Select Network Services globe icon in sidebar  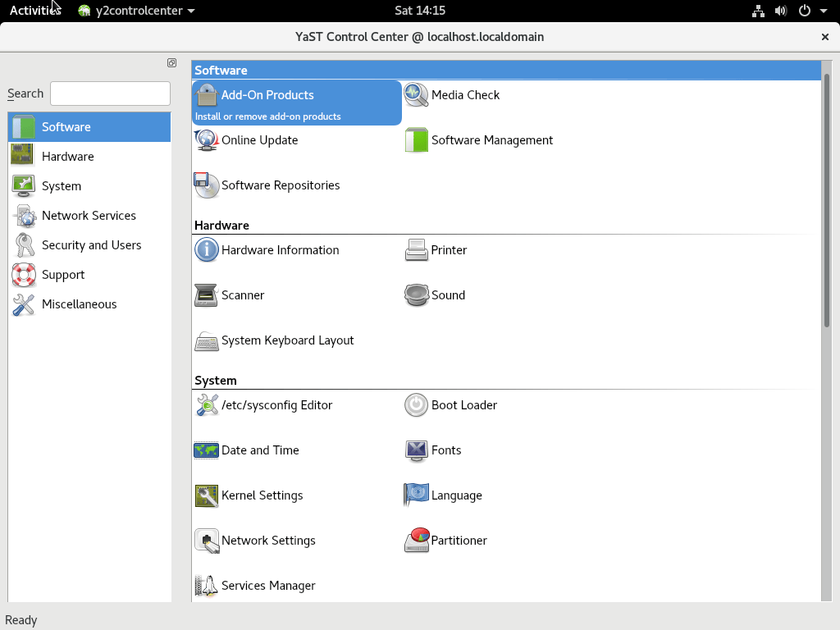tap(25, 216)
